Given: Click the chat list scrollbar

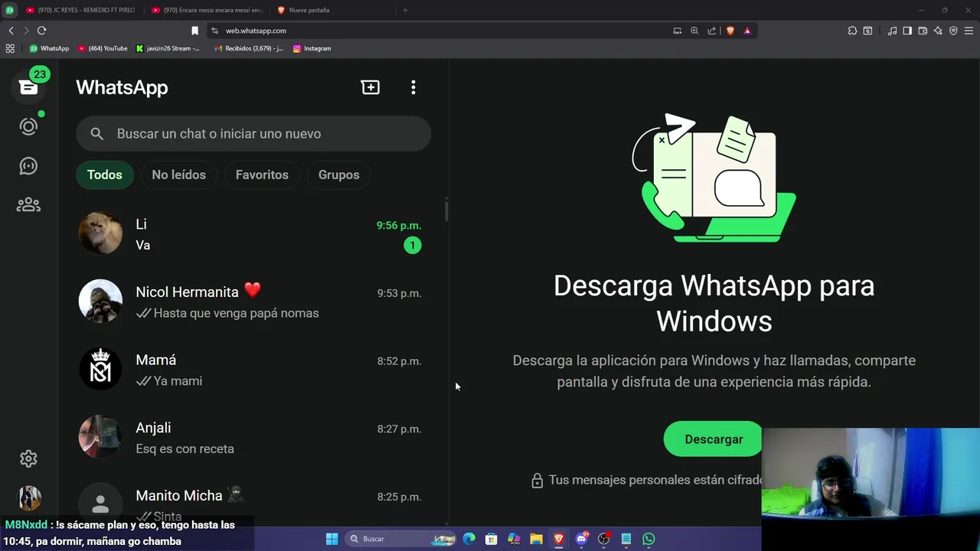Looking at the screenshot, I should click(x=446, y=210).
